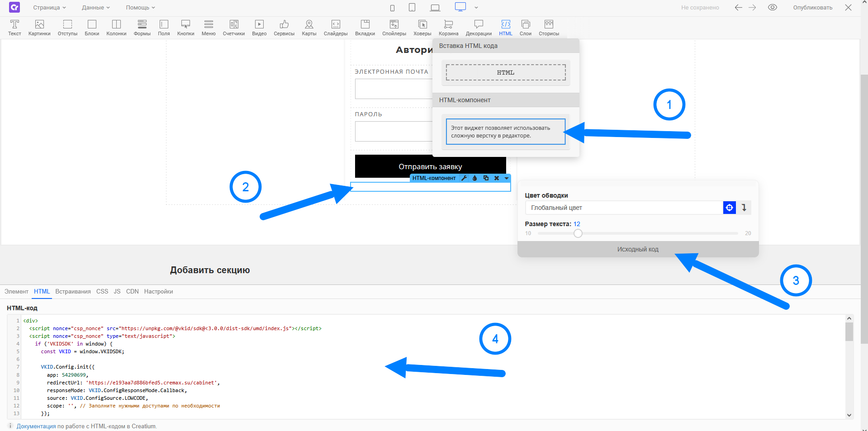Open the Колонки tool
The height and width of the screenshot is (431, 868).
[x=116, y=27]
